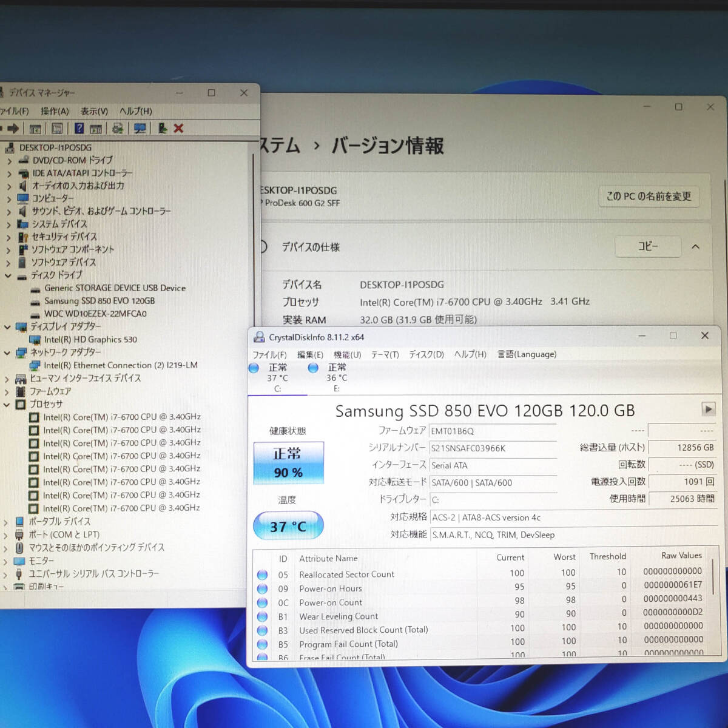
Task: Collapse the デバイスの仕様 section chevron in Settings
Action: tap(695, 247)
